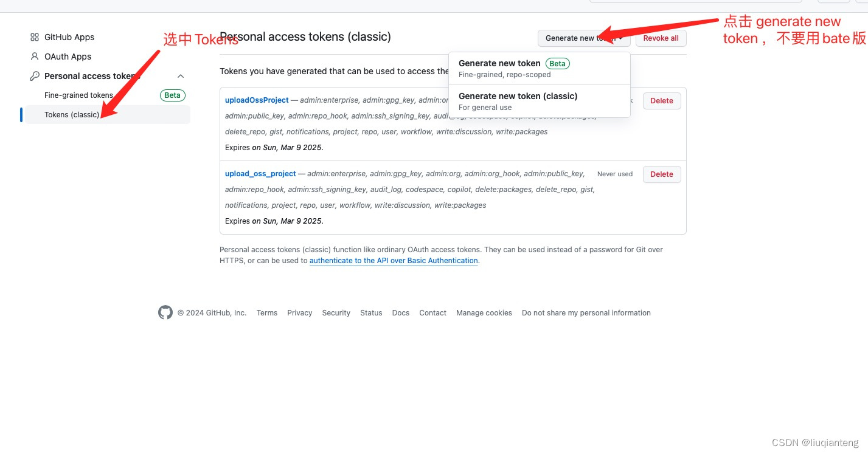Open the Privacy footer link
Image resolution: width=868 pixels, height=454 pixels.
click(300, 313)
